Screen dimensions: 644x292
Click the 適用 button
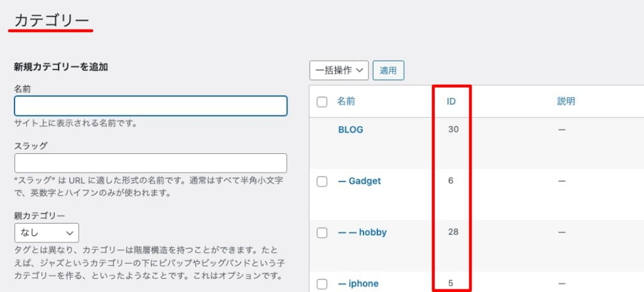coord(388,70)
